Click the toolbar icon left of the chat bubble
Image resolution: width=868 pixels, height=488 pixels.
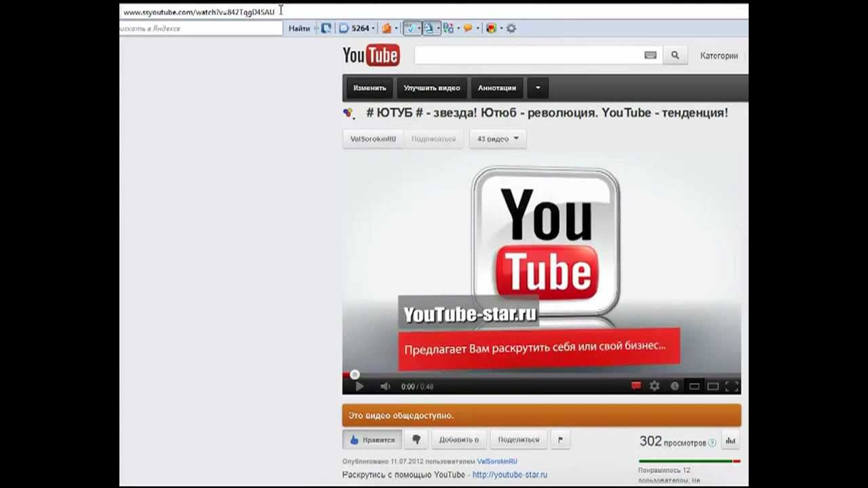(x=448, y=28)
